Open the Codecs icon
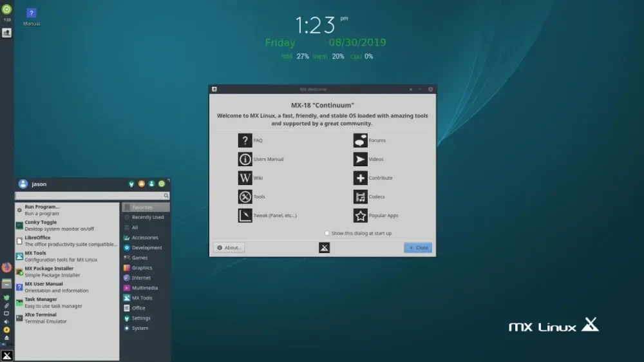Viewport: 644px width, 362px height. (x=360, y=197)
